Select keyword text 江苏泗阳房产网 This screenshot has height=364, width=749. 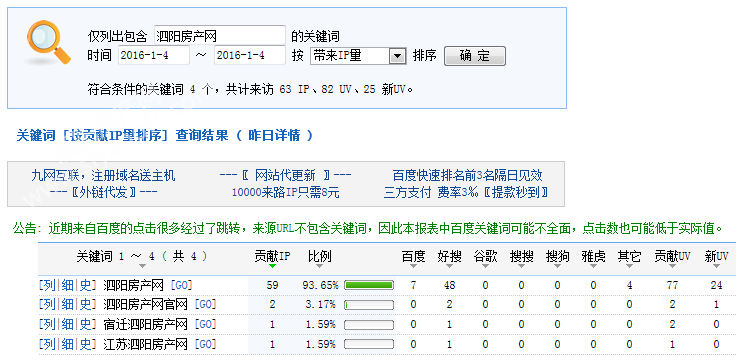(x=146, y=344)
